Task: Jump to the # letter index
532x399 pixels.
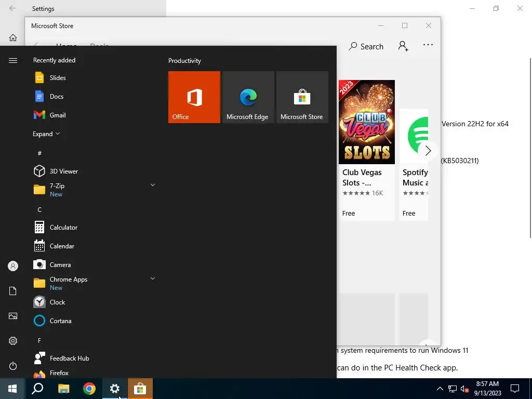Action: pos(39,153)
